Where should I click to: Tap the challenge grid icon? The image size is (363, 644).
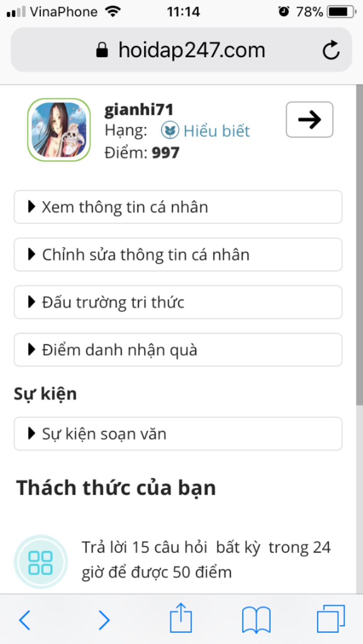point(40,562)
